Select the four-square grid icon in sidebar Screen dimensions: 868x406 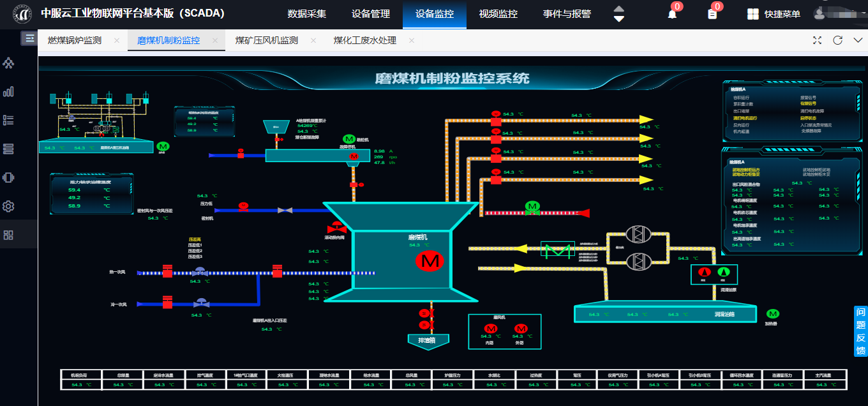point(9,235)
